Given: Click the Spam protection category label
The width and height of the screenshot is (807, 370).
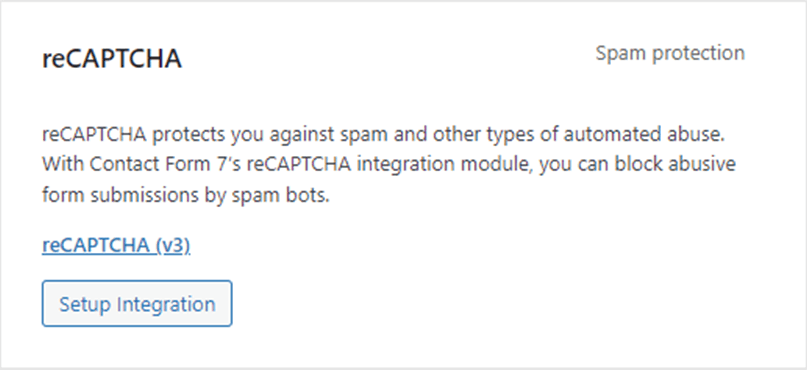Looking at the screenshot, I should coord(670,54).
